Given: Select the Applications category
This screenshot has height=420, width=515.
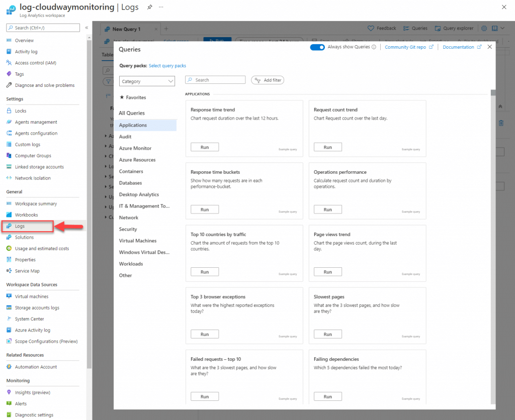Looking at the screenshot, I should point(145,125).
